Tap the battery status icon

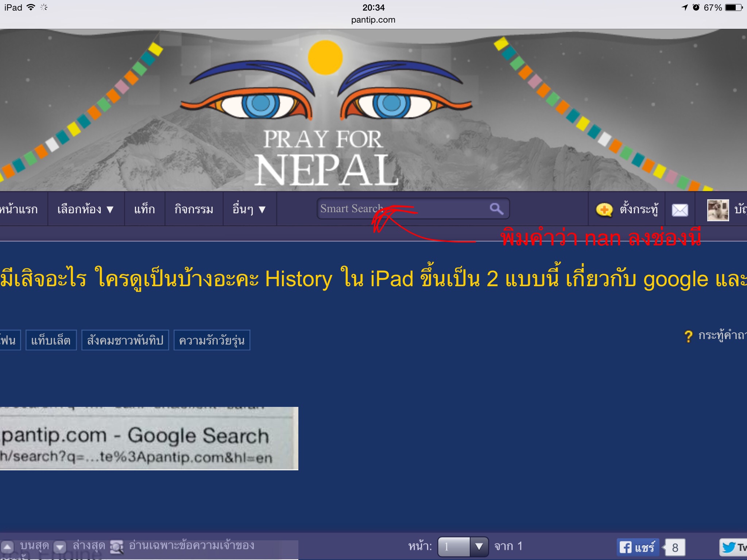734,7
